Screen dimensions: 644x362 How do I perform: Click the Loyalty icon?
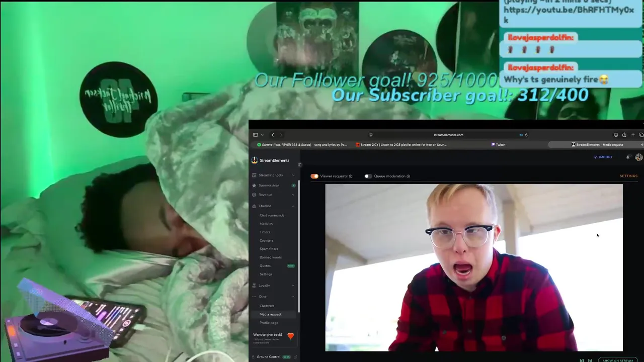(254, 286)
